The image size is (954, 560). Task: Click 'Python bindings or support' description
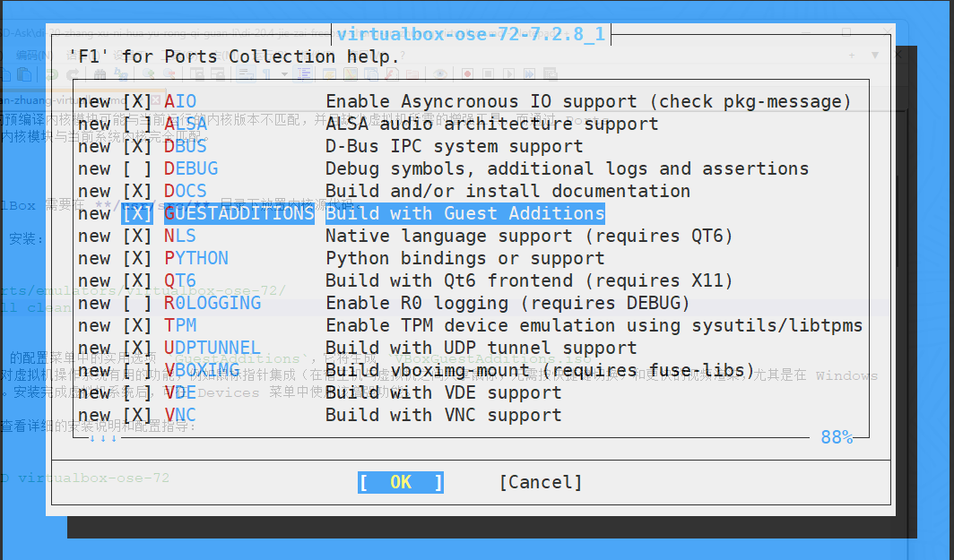(x=464, y=258)
